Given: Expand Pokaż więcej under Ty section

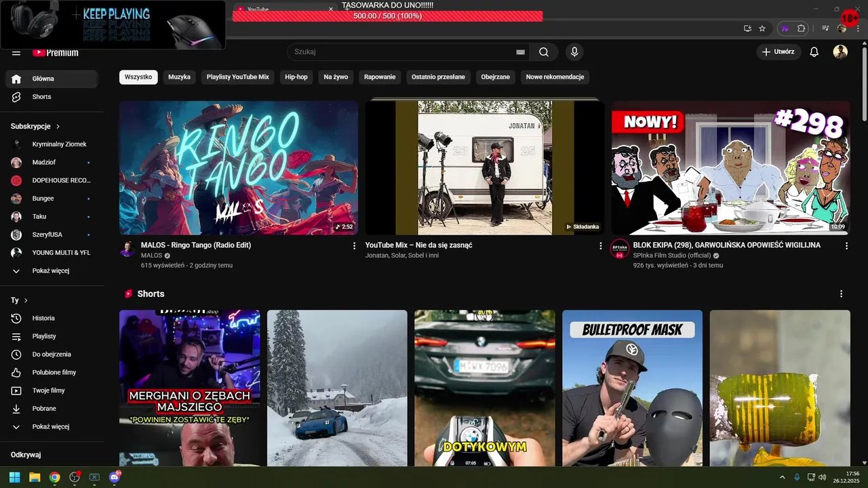Looking at the screenshot, I should pyautogui.click(x=52, y=426).
